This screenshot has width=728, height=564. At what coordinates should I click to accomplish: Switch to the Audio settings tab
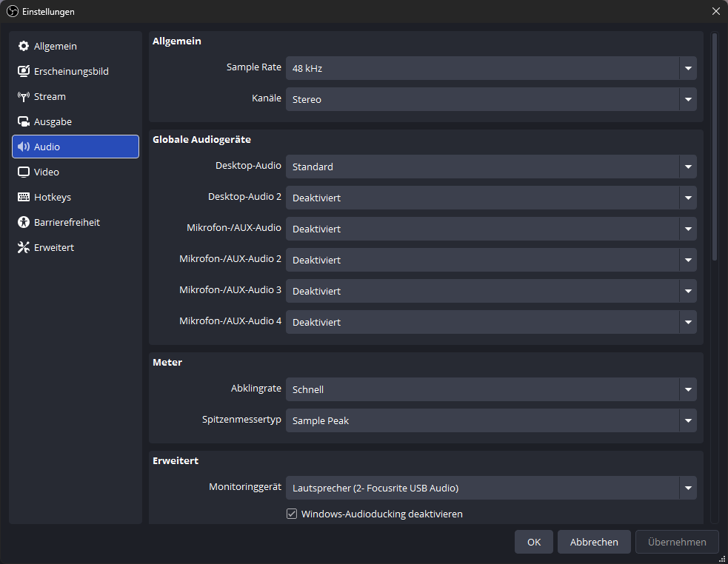tap(76, 147)
